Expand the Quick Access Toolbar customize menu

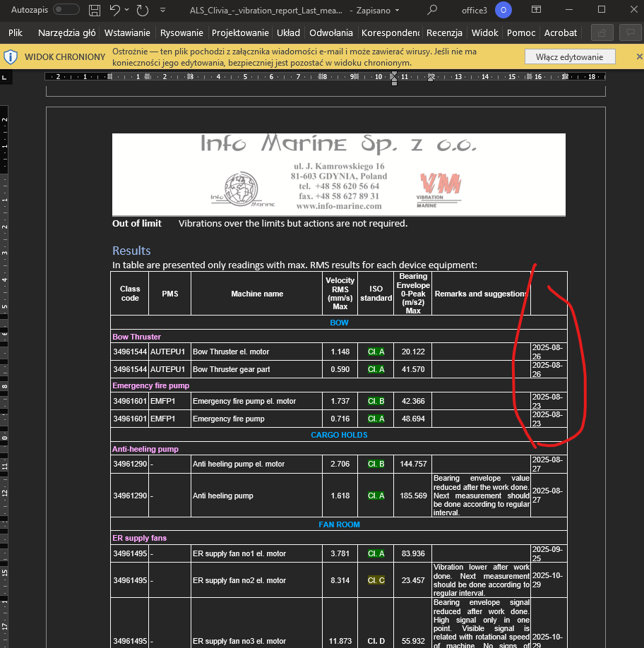[x=163, y=11]
